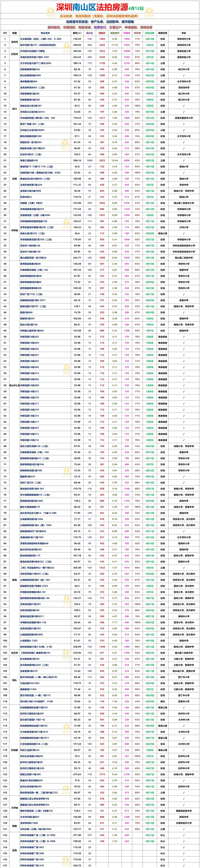
Task: Click property 中熙香山美林苑1栋605
Action: tap(32, 331)
